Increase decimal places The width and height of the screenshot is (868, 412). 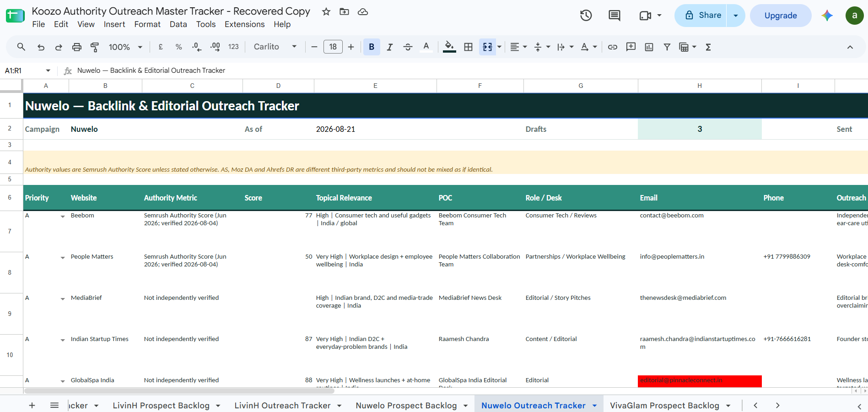pyautogui.click(x=215, y=47)
